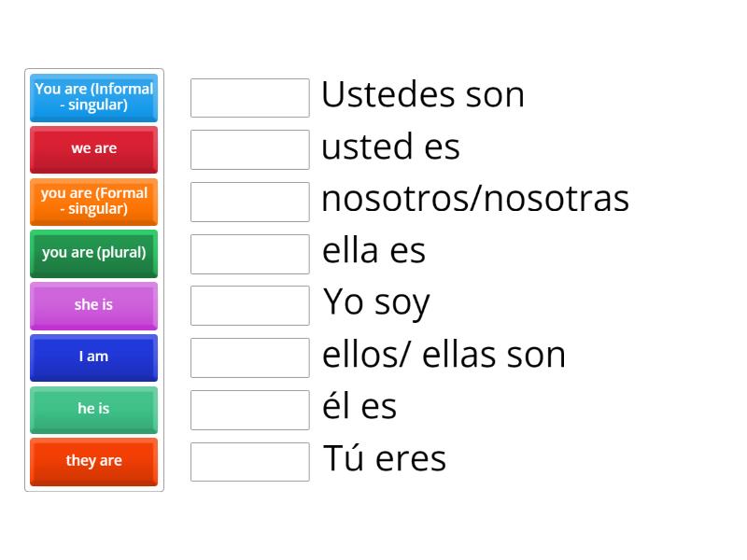The width and height of the screenshot is (747, 560).
Task: Select the 'they are' card
Action: tap(93, 461)
